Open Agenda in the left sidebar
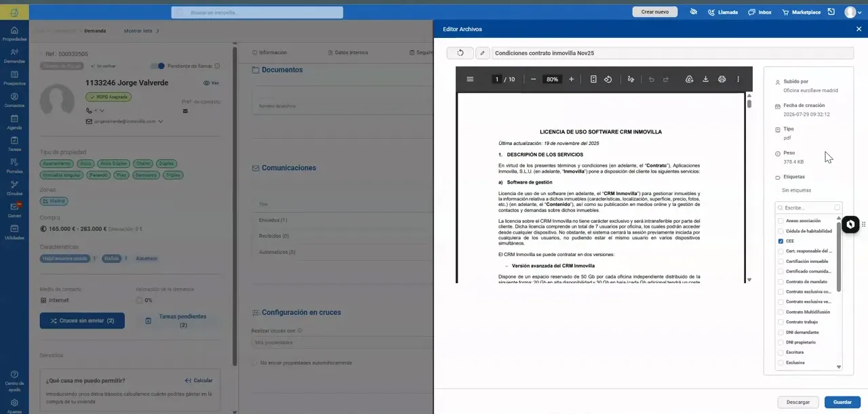The image size is (868, 414). tap(14, 123)
